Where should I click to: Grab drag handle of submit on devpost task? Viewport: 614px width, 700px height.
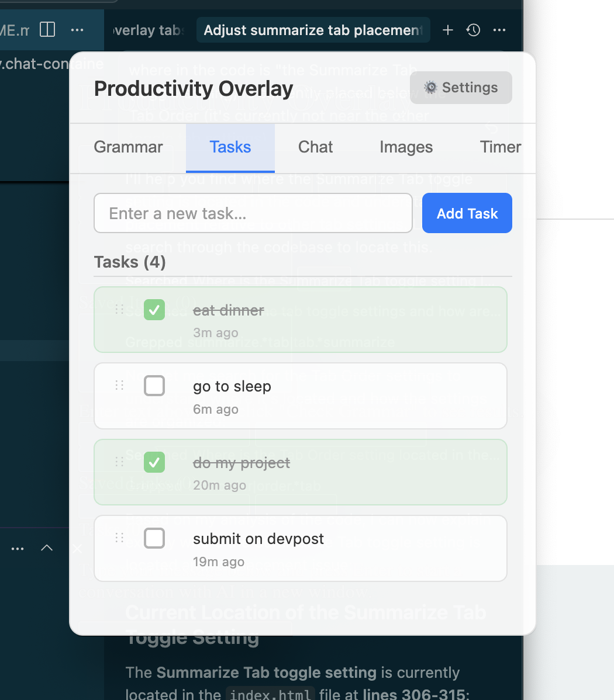(x=119, y=538)
